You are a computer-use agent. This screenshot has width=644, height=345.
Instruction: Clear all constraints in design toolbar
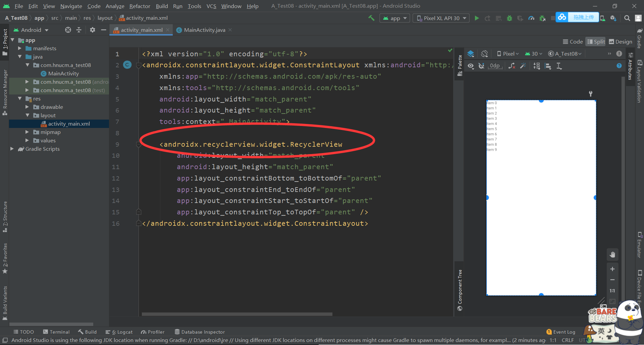(512, 66)
